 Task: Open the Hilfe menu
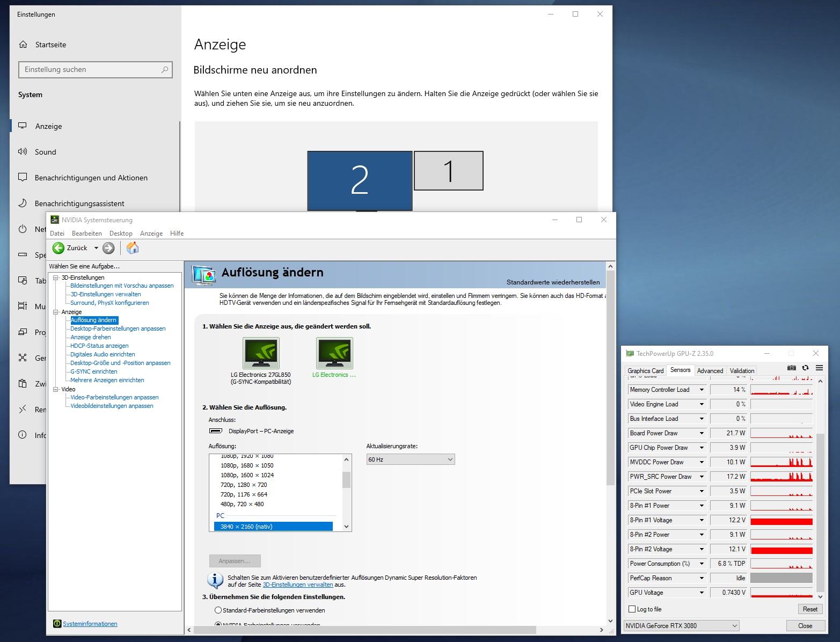[x=177, y=234]
